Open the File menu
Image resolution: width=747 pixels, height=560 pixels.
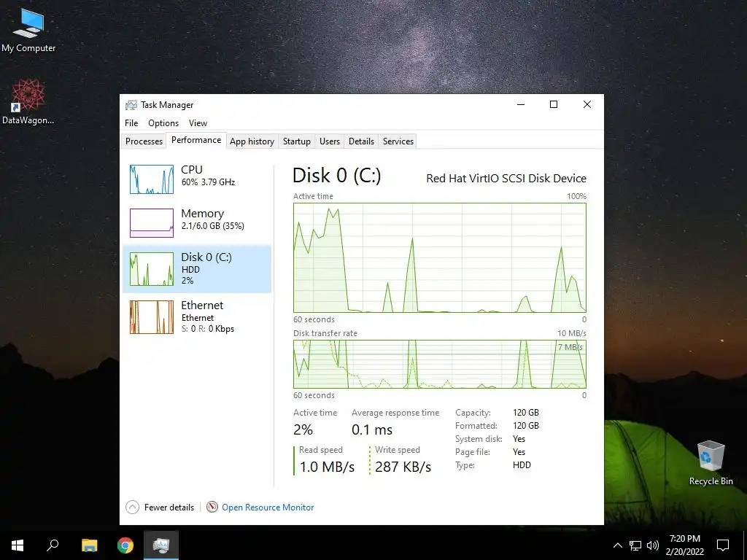pos(131,122)
